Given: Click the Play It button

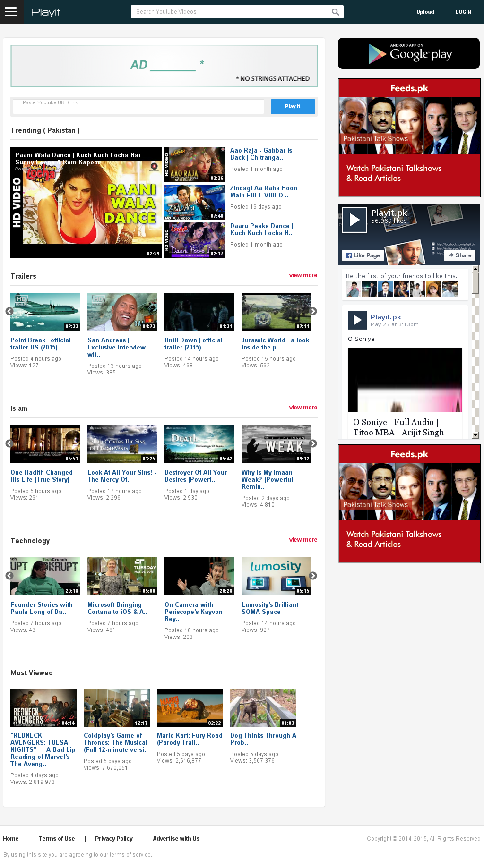Looking at the screenshot, I should tap(293, 107).
